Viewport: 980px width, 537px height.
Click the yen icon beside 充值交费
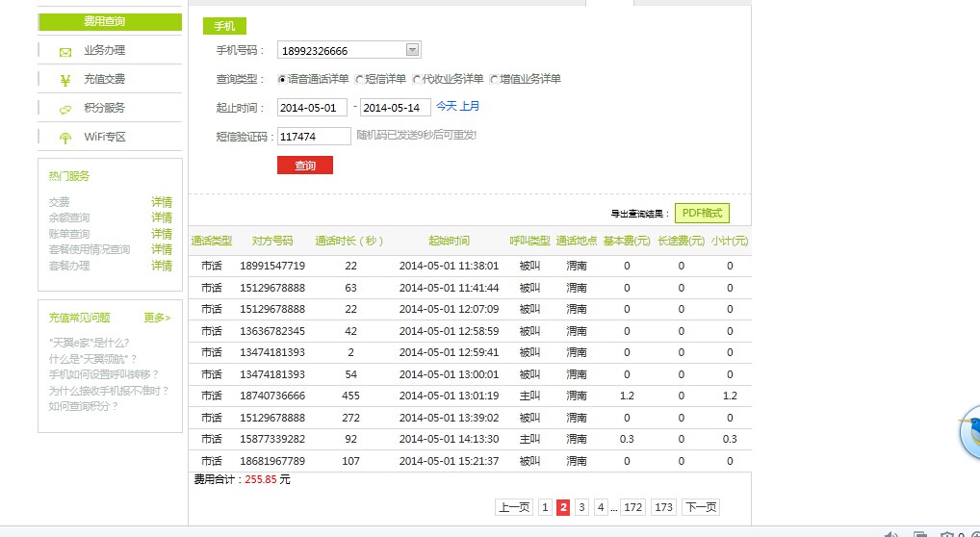click(x=65, y=80)
